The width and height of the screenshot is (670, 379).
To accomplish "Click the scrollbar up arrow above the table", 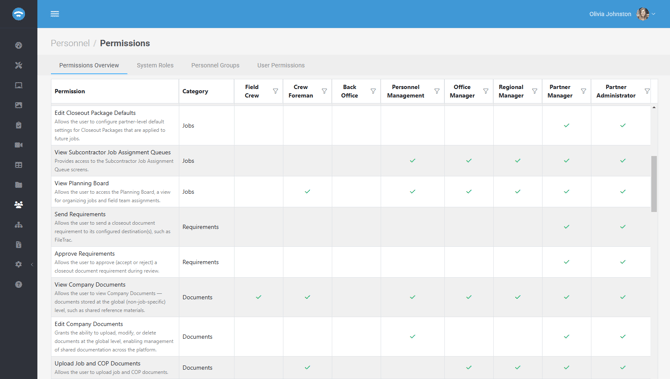I will pyautogui.click(x=654, y=107).
